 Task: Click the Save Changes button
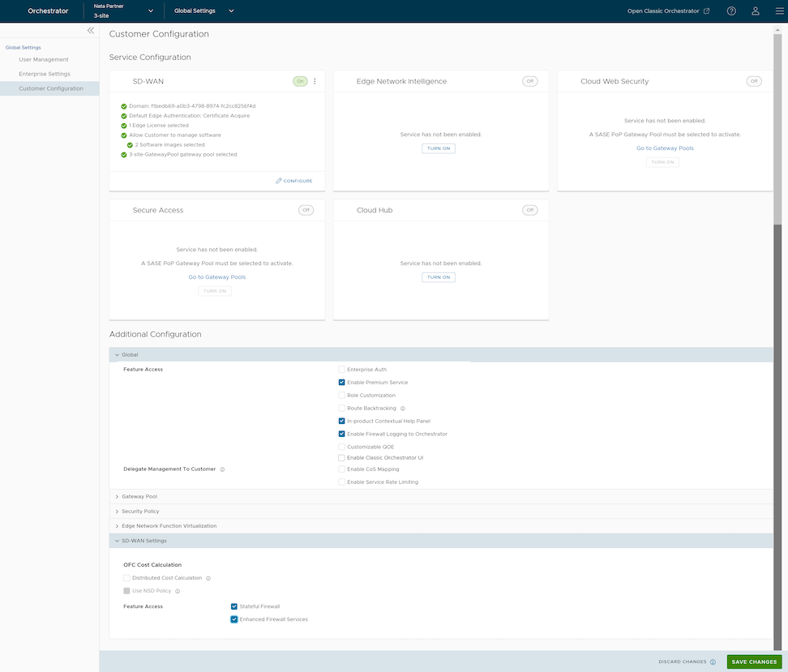pyautogui.click(x=754, y=661)
